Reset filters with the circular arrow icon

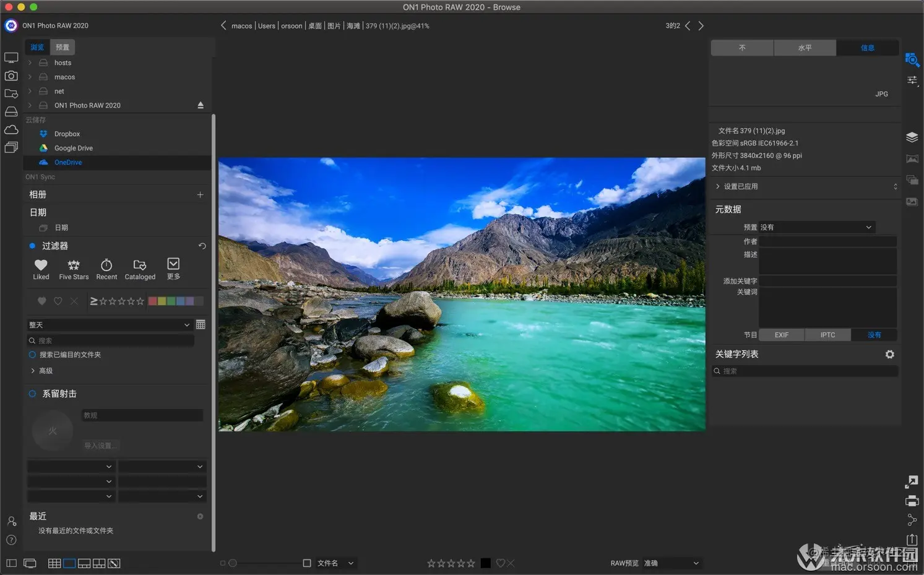coord(202,246)
